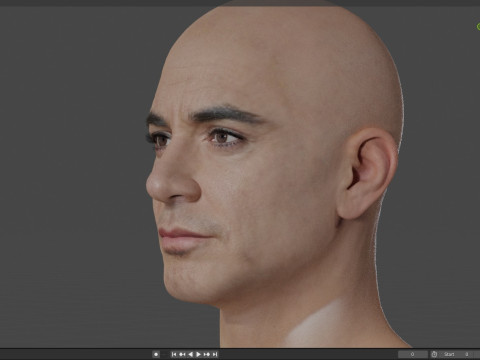Toggle the auto keying record button

pos(156,354)
